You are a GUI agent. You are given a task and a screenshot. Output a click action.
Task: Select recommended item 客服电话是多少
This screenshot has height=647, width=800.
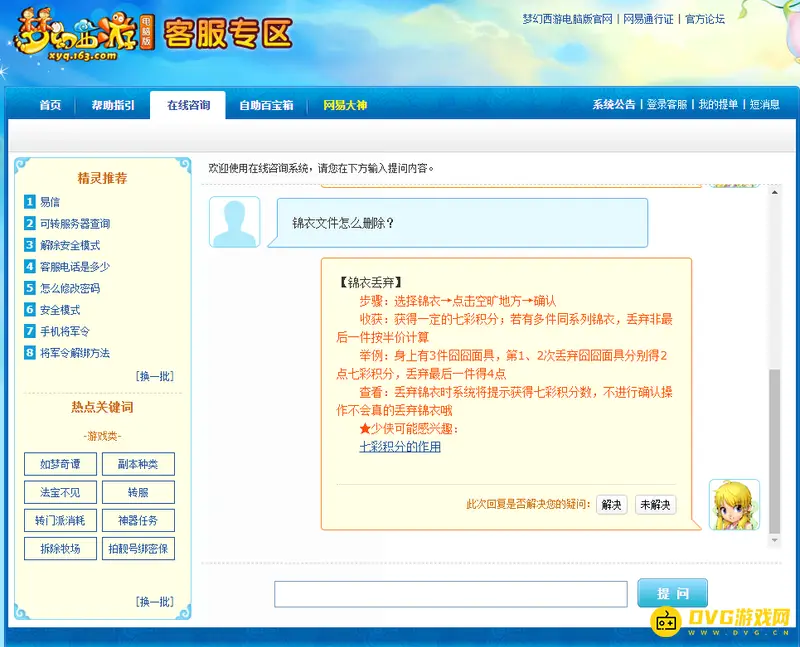pyautogui.click(x=75, y=266)
